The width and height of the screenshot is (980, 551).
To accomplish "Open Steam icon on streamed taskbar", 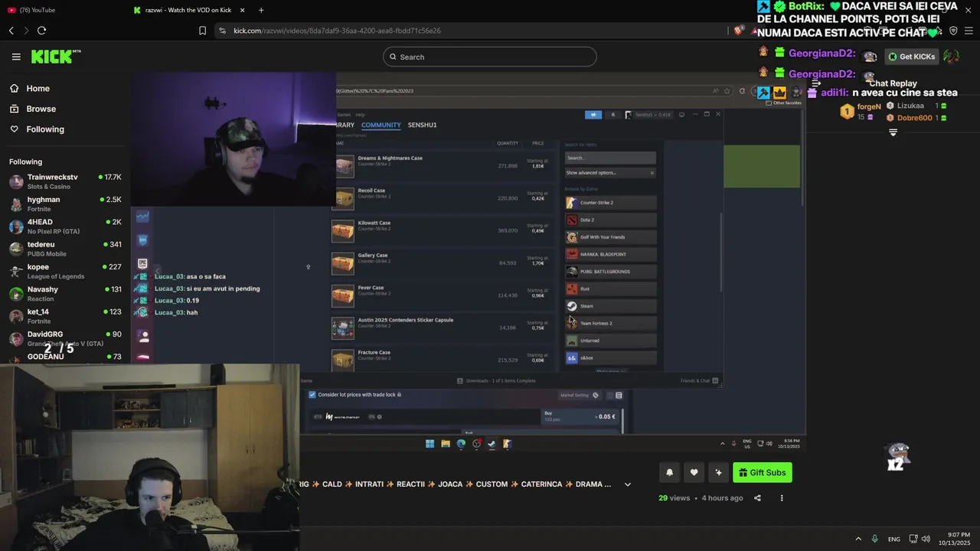I will (492, 444).
